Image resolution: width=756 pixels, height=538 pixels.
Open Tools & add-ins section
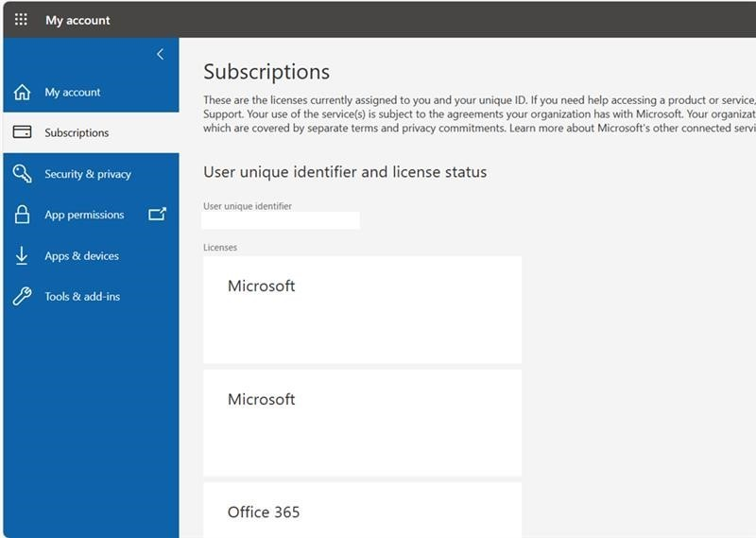click(x=91, y=296)
